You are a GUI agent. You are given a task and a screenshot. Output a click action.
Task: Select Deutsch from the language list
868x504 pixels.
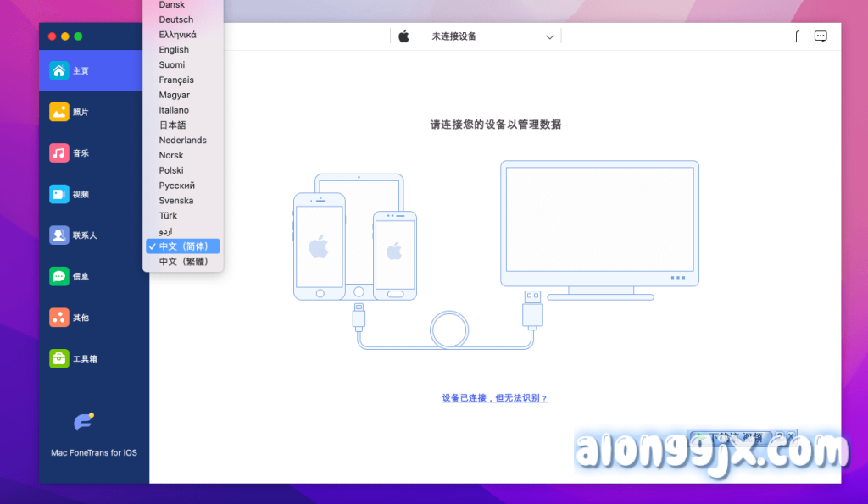(x=176, y=19)
